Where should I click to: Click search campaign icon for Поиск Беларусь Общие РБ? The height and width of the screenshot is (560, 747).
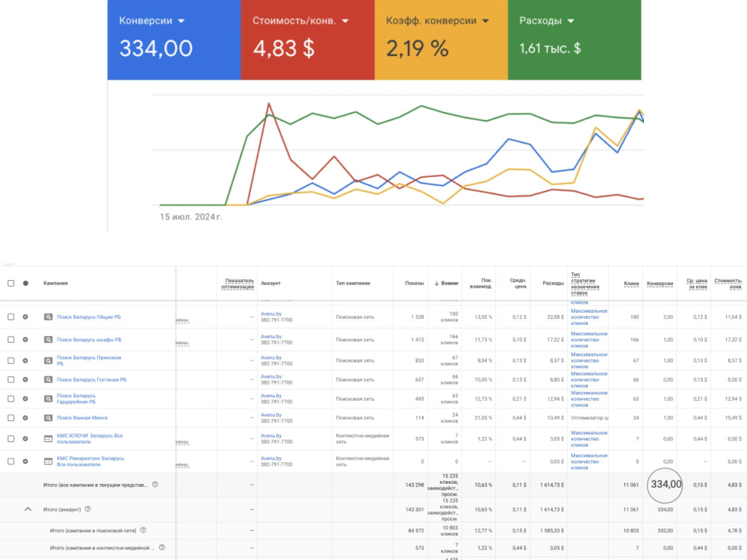pyautogui.click(x=48, y=317)
